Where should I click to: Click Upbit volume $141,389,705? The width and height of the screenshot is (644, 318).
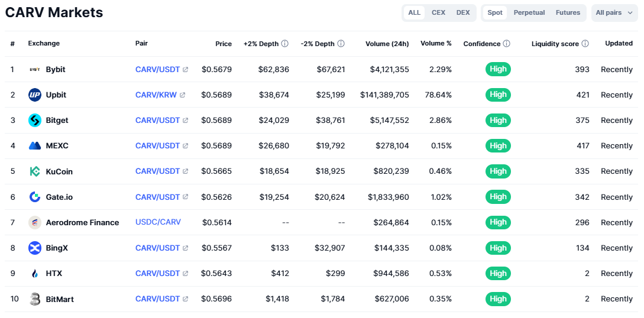click(384, 95)
